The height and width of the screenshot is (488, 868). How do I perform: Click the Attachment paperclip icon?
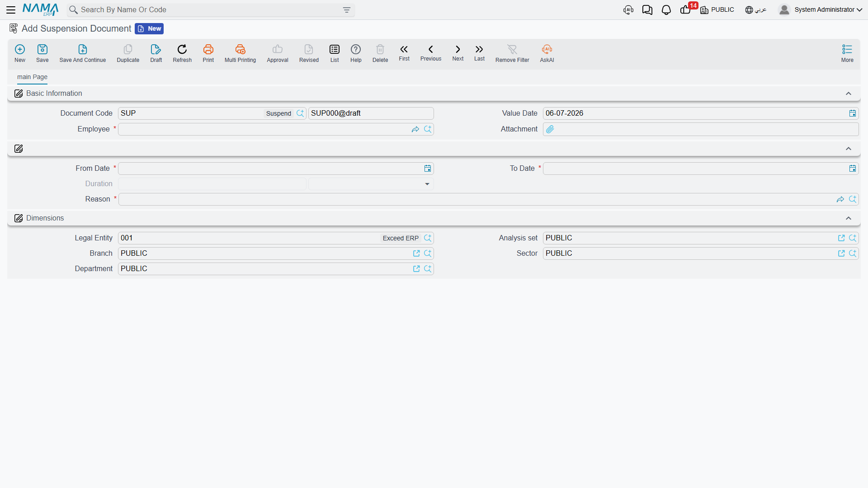pyautogui.click(x=550, y=129)
